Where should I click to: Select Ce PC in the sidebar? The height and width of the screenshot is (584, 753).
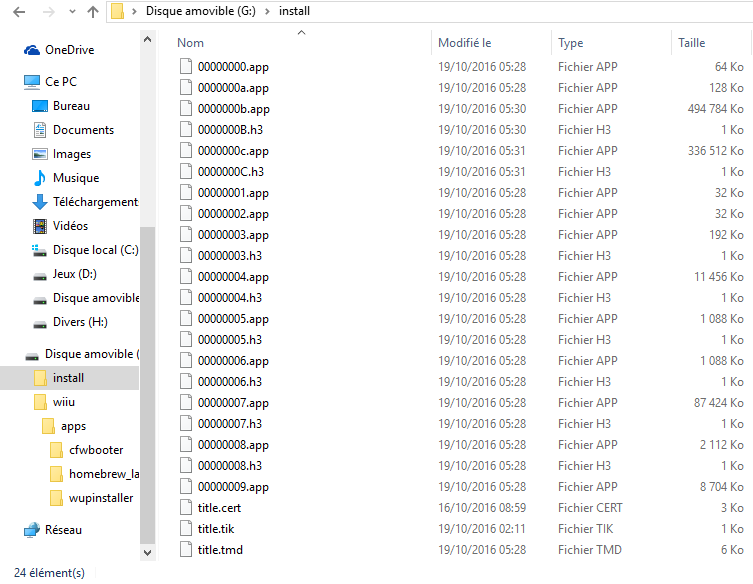(61, 82)
